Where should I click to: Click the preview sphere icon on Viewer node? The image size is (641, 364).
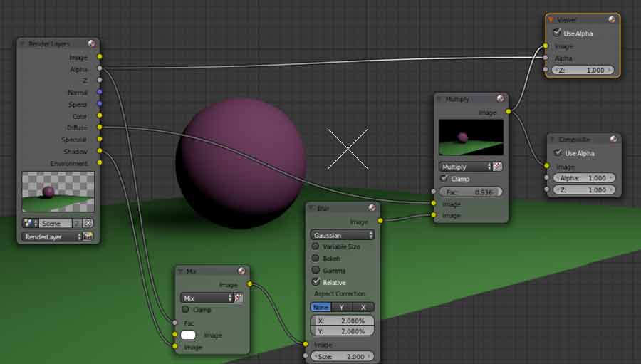click(x=612, y=20)
